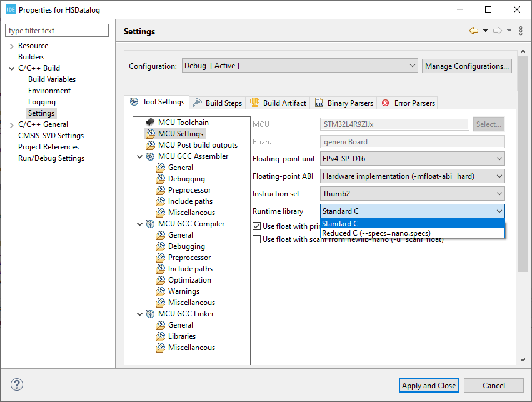Switch to the Binary Parsers tab

click(x=344, y=103)
